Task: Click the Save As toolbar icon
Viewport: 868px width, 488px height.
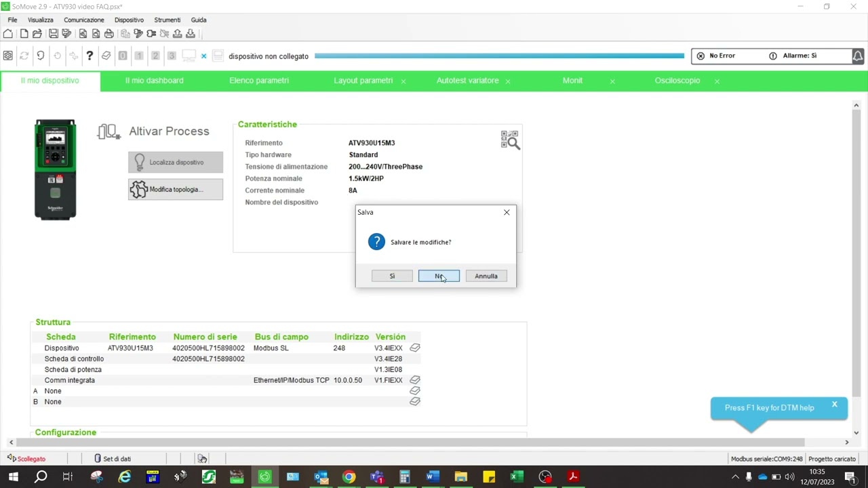Action: 66,34
